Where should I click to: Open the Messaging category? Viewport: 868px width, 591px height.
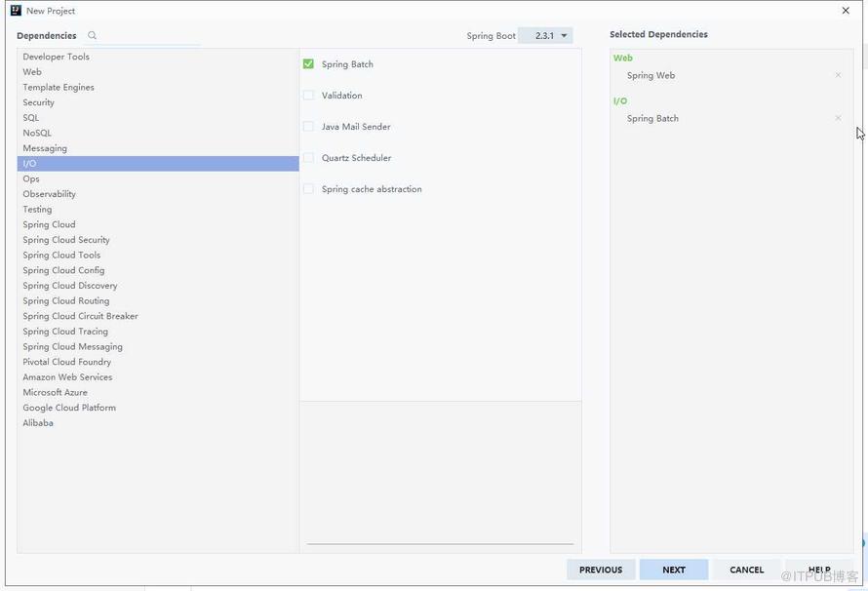[158, 148]
